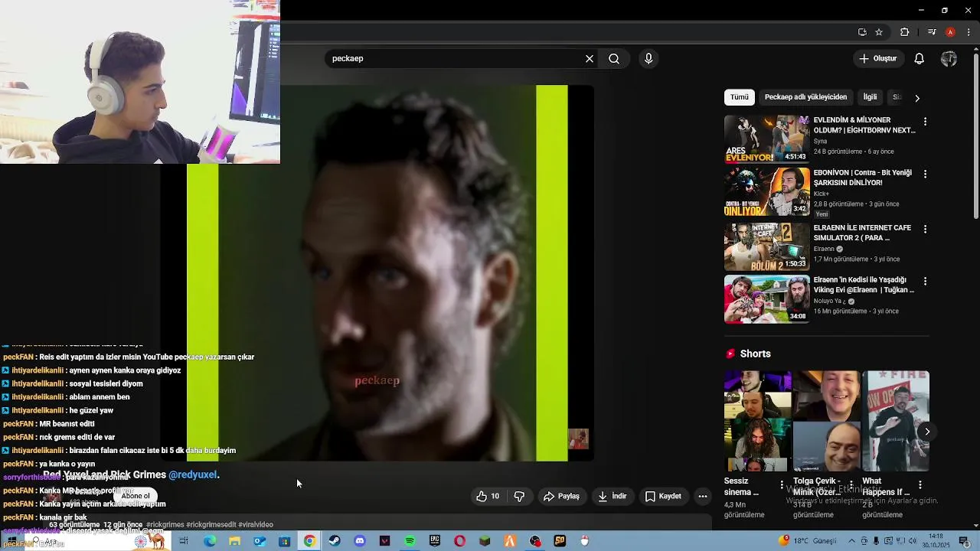The height and width of the screenshot is (551, 980).
Task: Open the EBONİVON Contra thumbnail
Action: click(766, 192)
